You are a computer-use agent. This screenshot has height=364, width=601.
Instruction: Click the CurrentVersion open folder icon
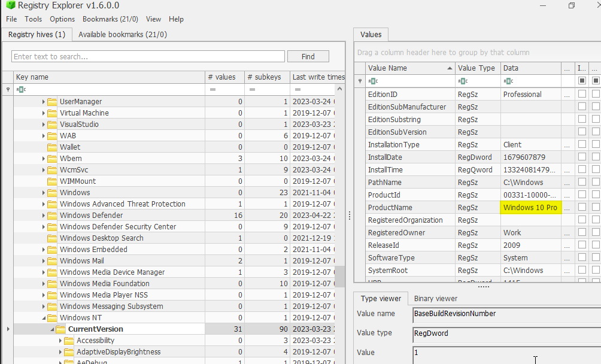[60, 329]
